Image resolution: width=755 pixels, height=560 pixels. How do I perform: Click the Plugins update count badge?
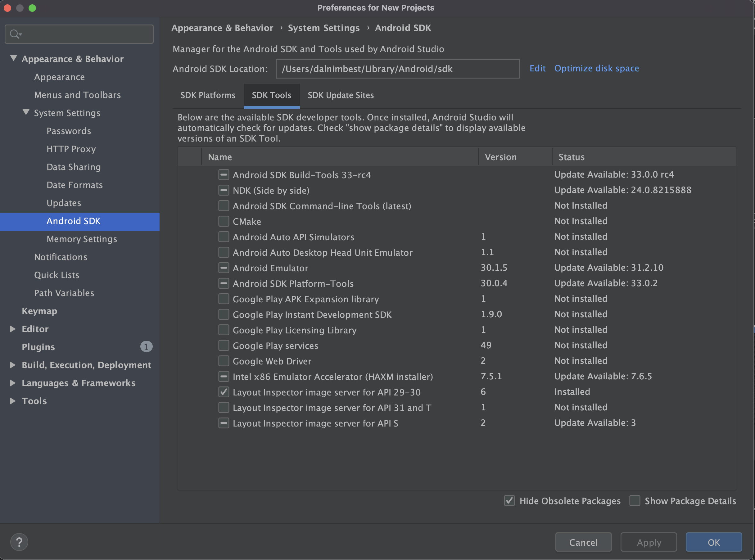[146, 346]
